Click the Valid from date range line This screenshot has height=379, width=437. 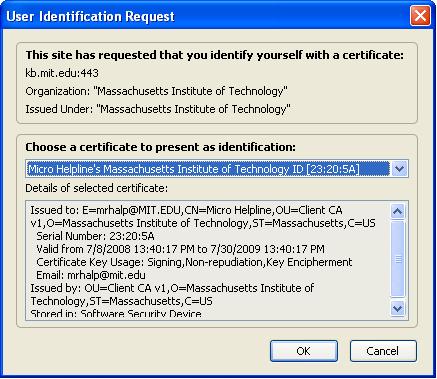180,249
